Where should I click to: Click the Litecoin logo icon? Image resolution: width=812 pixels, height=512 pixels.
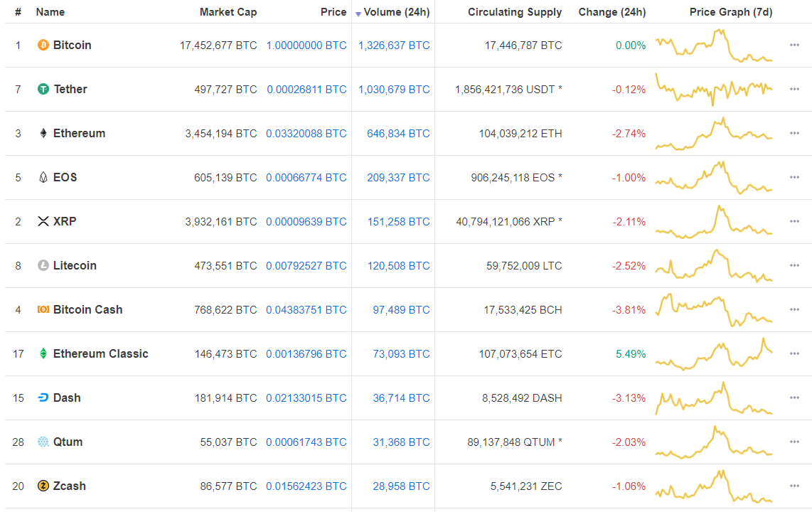click(x=43, y=266)
